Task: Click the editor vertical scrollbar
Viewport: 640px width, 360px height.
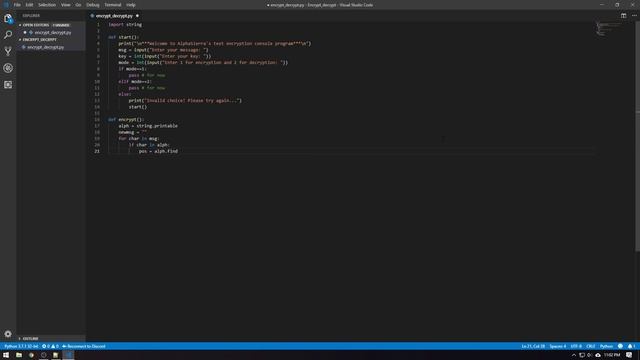Action: [x=638, y=137]
